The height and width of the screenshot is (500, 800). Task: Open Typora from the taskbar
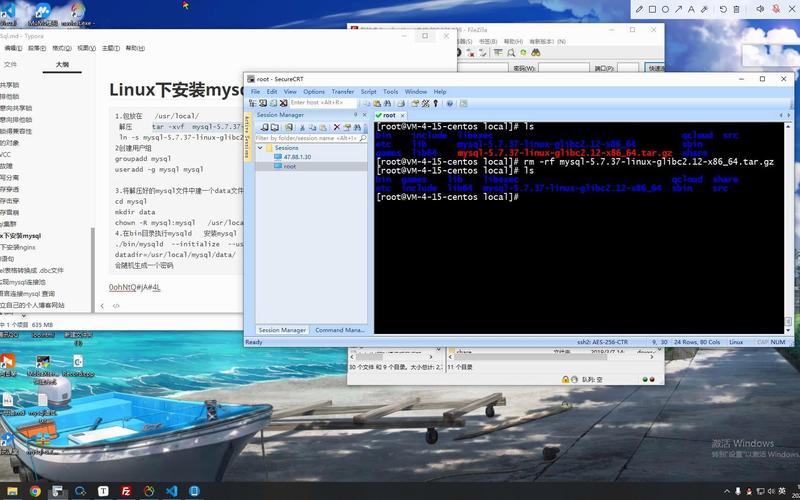coord(103,491)
